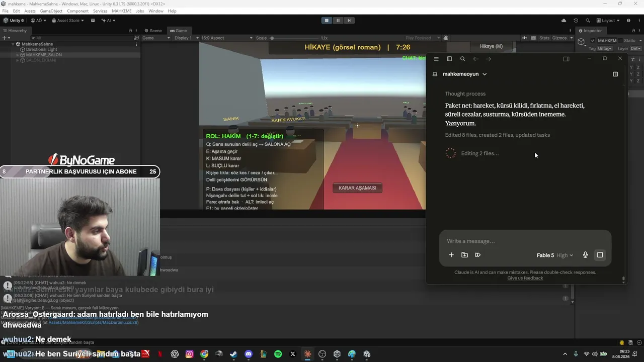
Task: Open the AI dropdown in Unity toolbar
Action: click(x=108, y=21)
